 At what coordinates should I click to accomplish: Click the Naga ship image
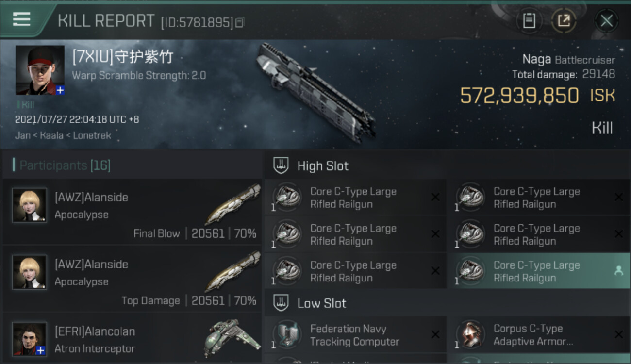316,92
